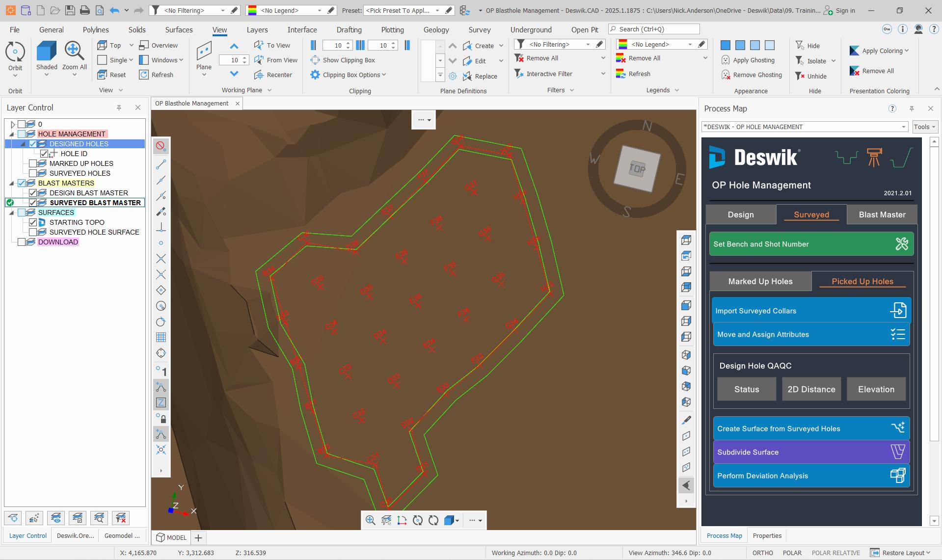The image size is (942, 560).
Task: Enable SURVEYED HOLES layer checkbox
Action: tap(33, 173)
